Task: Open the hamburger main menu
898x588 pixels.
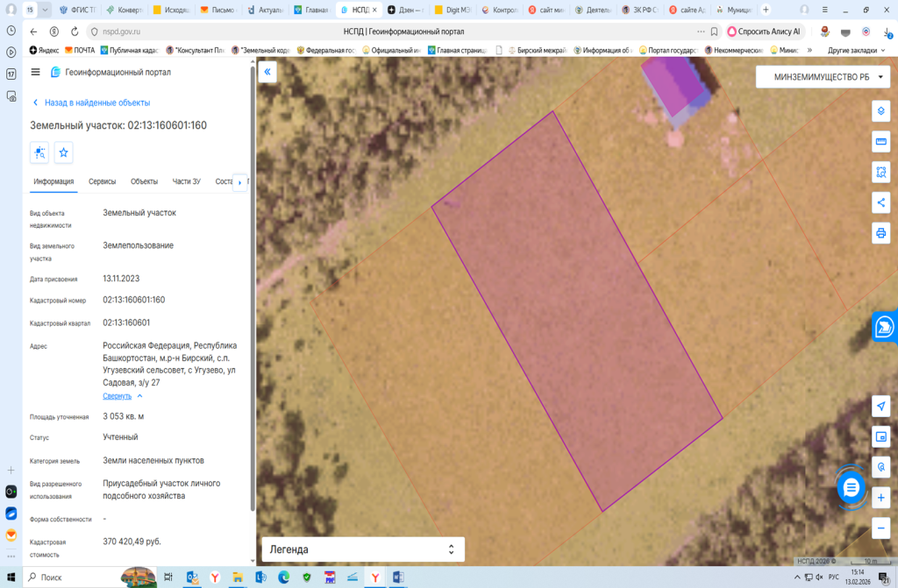Action: [x=35, y=72]
